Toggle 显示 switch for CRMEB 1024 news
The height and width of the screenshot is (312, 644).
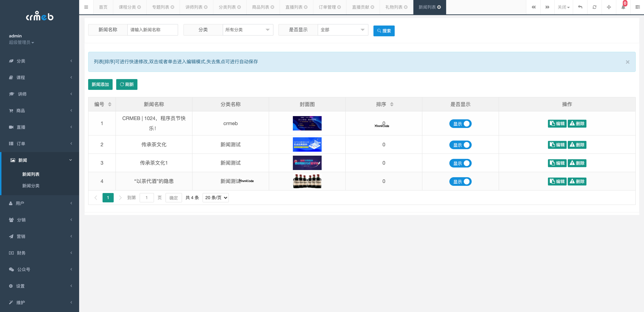(x=460, y=123)
